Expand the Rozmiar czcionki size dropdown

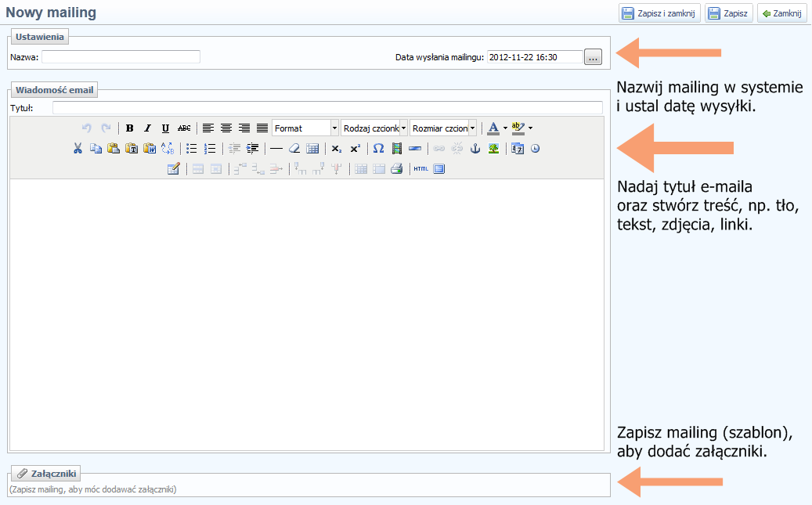pyautogui.click(x=472, y=128)
